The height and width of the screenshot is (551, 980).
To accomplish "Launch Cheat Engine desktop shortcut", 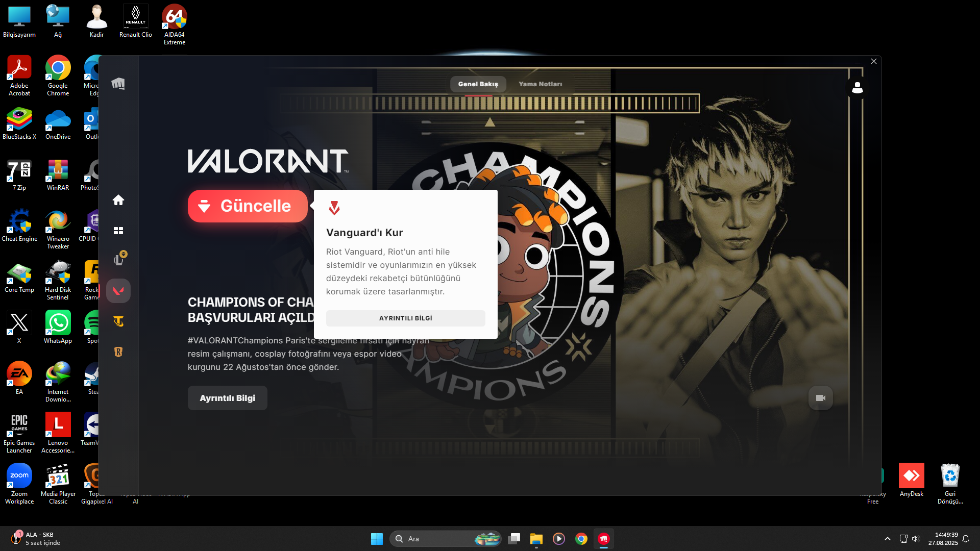I will (x=19, y=226).
